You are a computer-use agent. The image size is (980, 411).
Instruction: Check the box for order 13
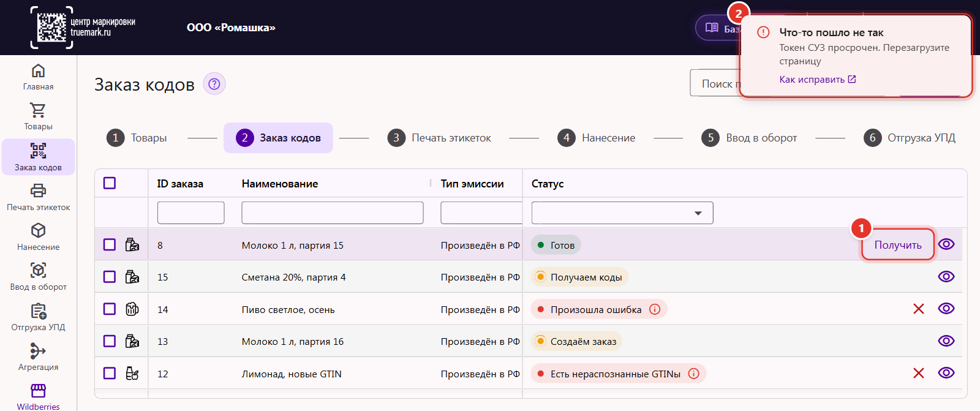click(110, 341)
